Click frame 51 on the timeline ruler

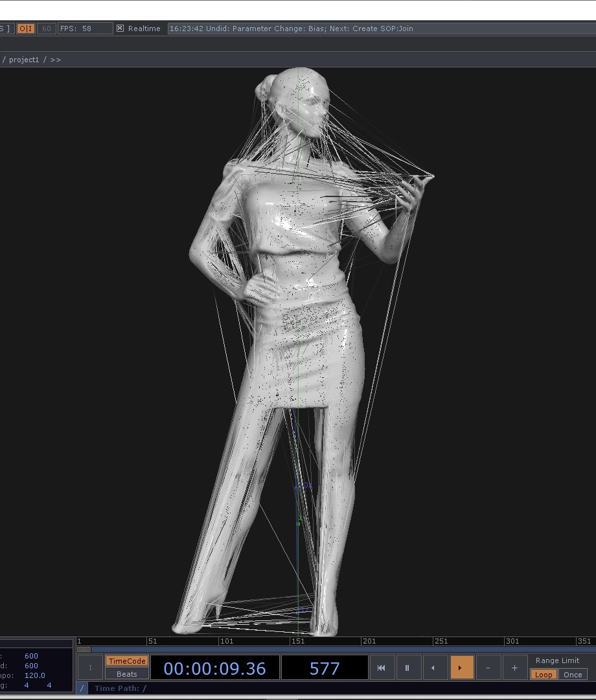coord(153,641)
